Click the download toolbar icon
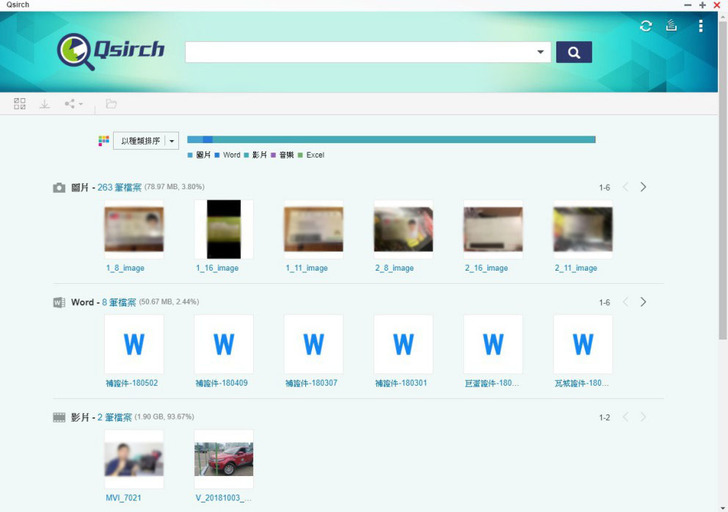The height and width of the screenshot is (512, 728). pyautogui.click(x=45, y=104)
